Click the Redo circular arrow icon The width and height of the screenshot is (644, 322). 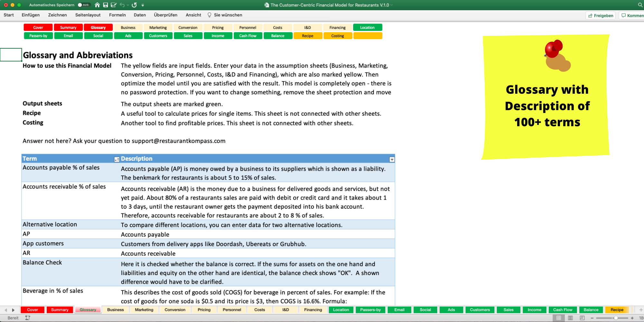pos(134,5)
